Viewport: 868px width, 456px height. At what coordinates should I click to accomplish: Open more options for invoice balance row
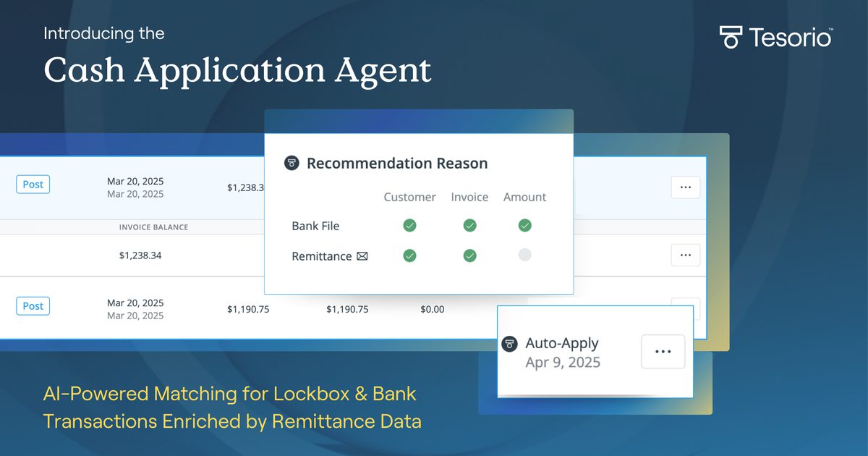[x=686, y=255]
